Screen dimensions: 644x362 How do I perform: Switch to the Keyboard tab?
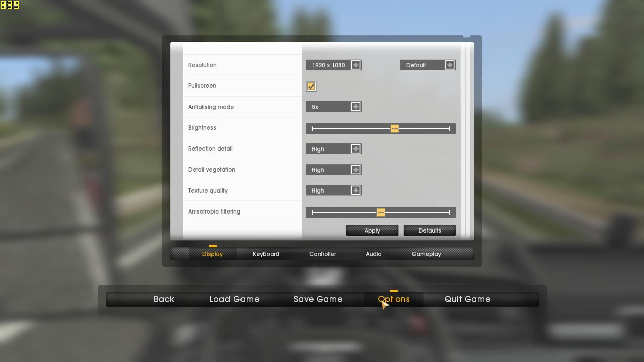pos(266,254)
